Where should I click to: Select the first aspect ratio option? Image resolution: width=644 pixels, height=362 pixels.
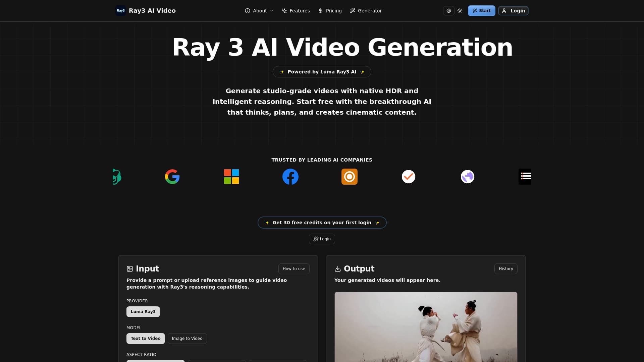pos(155,361)
